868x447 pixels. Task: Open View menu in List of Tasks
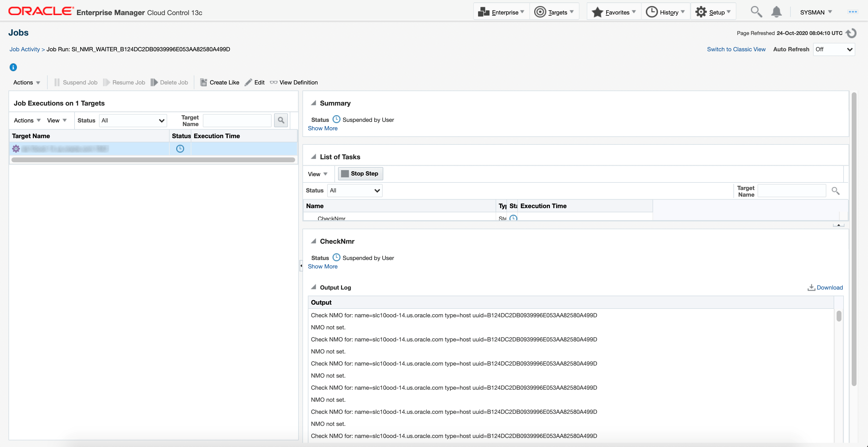click(318, 174)
